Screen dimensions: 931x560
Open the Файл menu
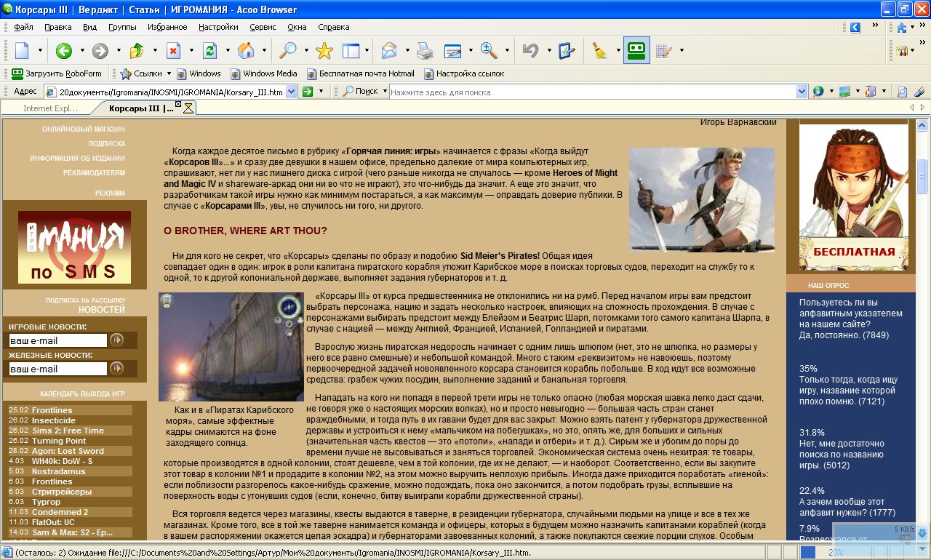[23, 27]
